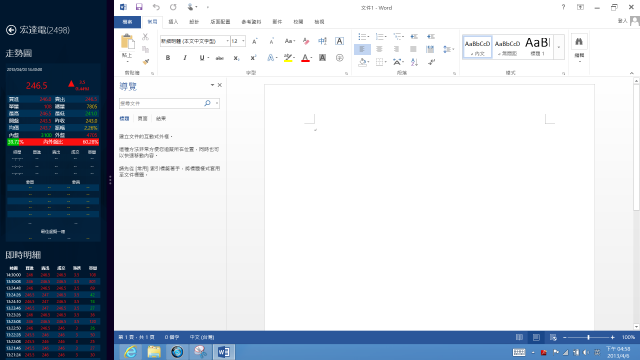Click the Word icon on the taskbar

(224, 351)
